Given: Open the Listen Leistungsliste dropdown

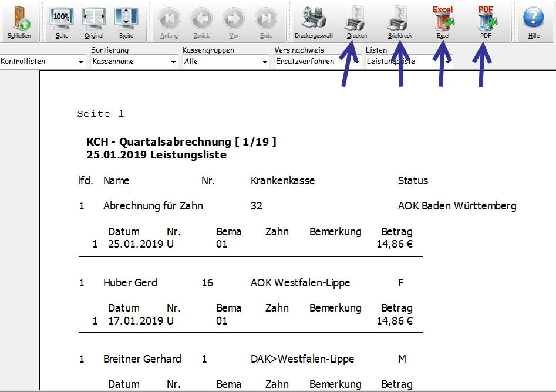Looking at the screenshot, I should click(x=448, y=62).
